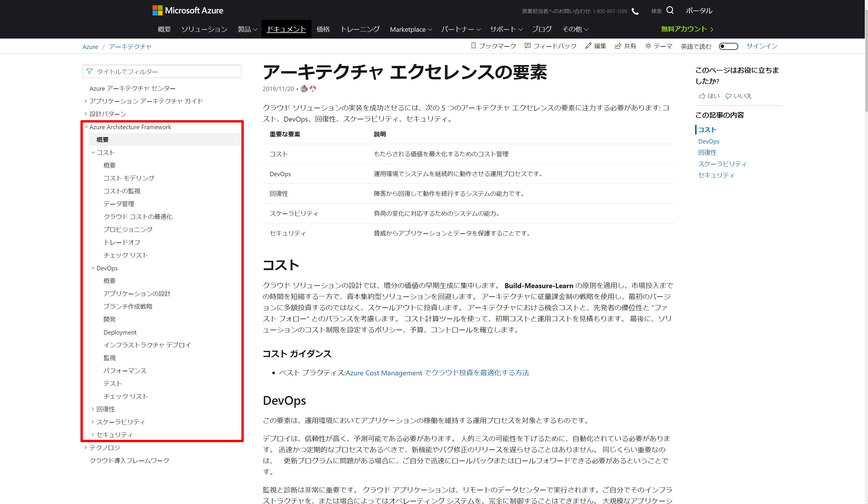Collapse the Azure Architecture Framework tree node
The height and width of the screenshot is (504, 868).
(86, 127)
